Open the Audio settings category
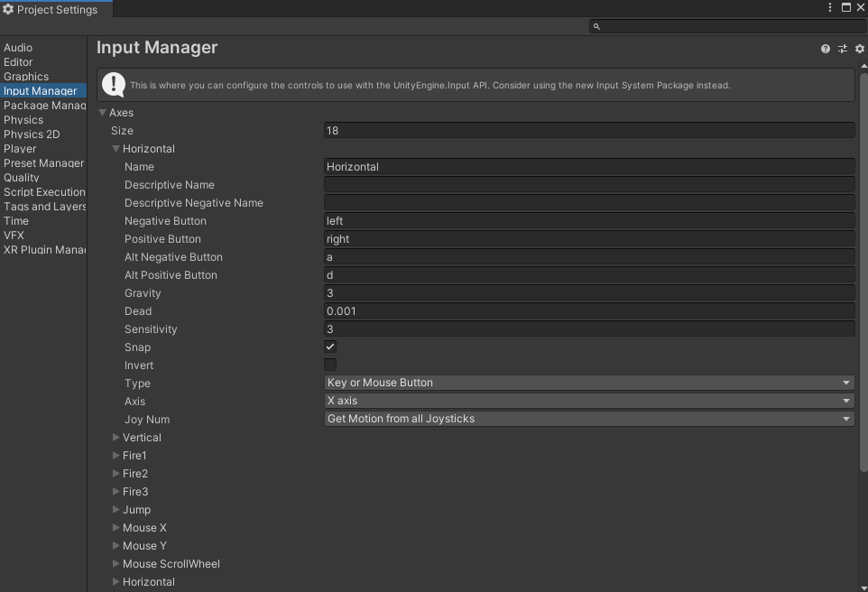Viewport: 868px width, 592px height. (x=18, y=48)
